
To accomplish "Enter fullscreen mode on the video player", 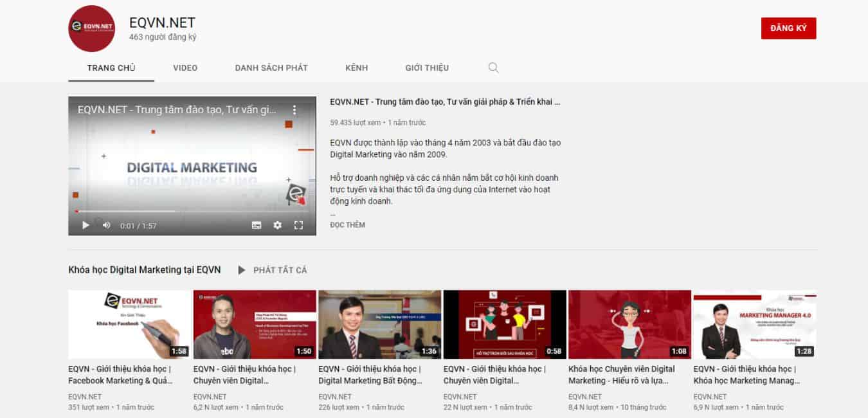I will pos(298,225).
